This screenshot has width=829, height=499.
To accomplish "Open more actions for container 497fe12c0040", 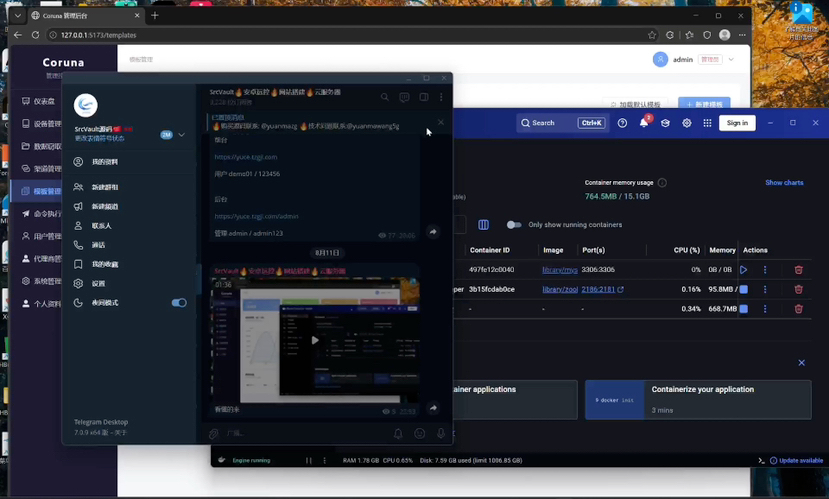I will point(764,270).
